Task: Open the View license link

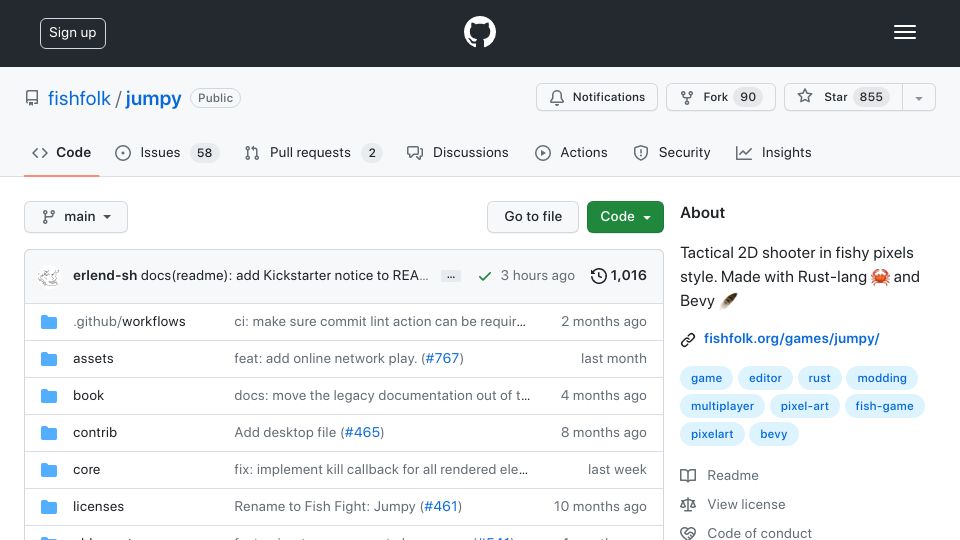Action: 733,504
